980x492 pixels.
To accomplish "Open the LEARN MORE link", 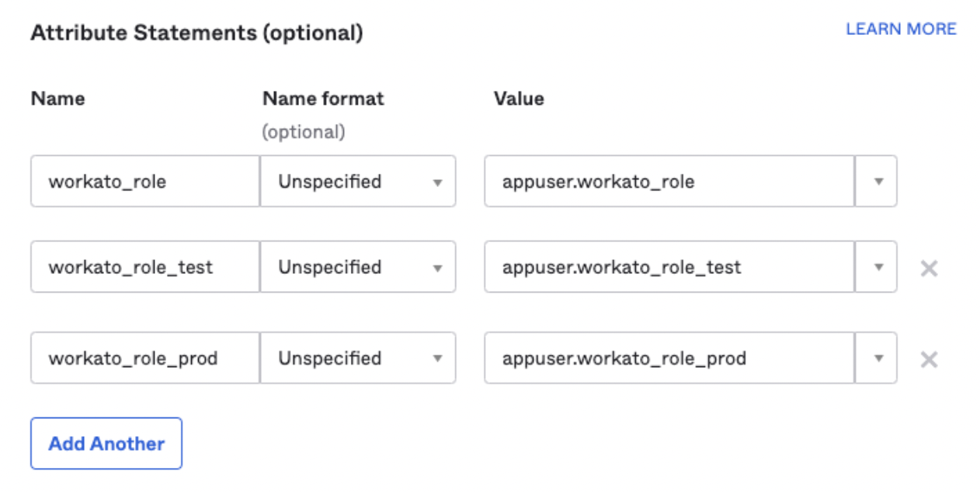I will pyautogui.click(x=901, y=29).
